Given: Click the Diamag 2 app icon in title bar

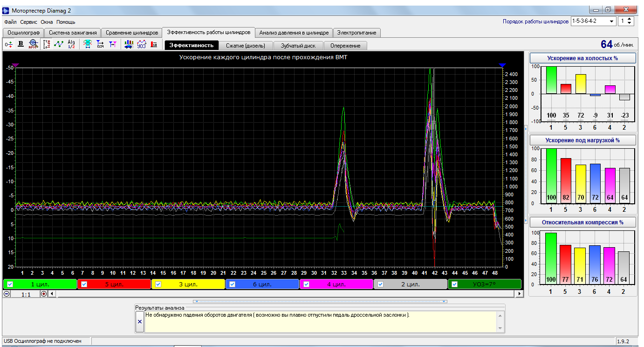Looking at the screenshot, I should 6,10.
